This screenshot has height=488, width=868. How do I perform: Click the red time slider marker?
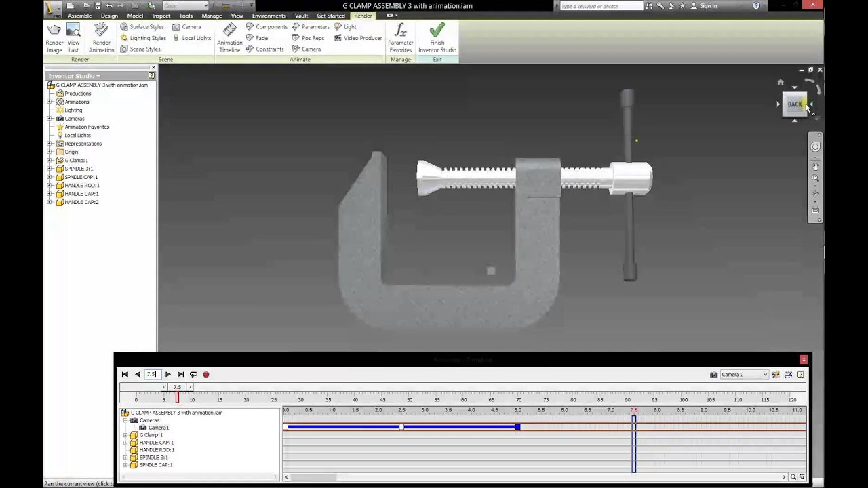coord(177,398)
